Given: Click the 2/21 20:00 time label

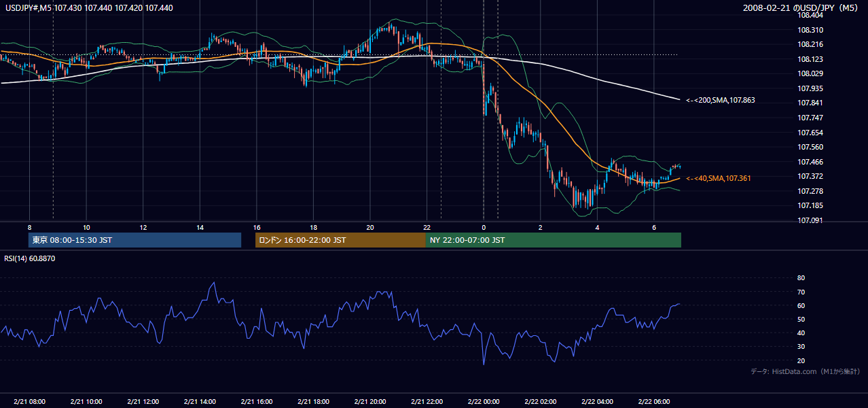Looking at the screenshot, I should point(369,402).
